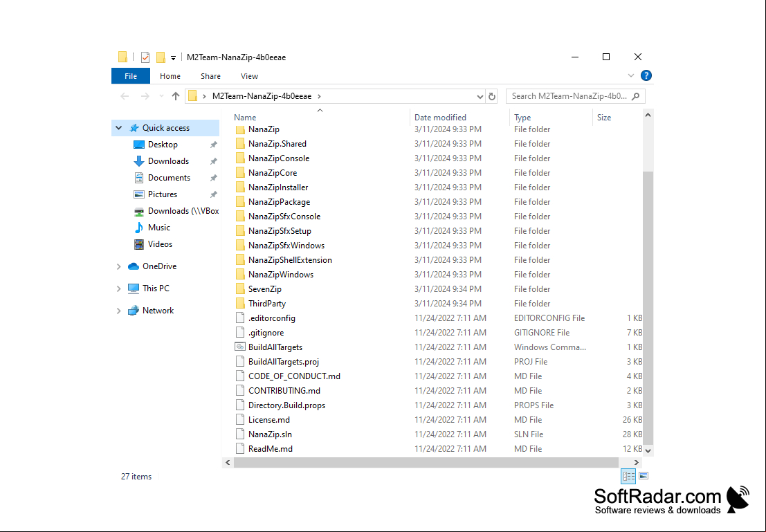766x532 pixels.
Task: Expand the OneDrive tree node
Action: click(x=119, y=266)
